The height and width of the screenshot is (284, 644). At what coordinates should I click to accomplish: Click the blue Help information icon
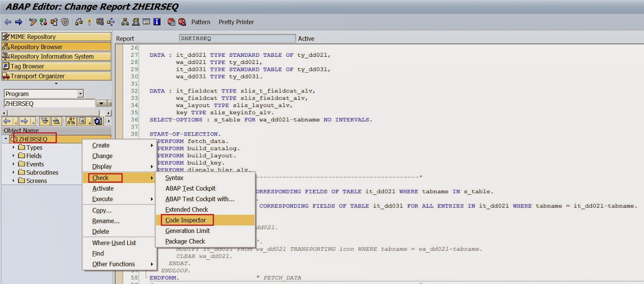click(157, 22)
